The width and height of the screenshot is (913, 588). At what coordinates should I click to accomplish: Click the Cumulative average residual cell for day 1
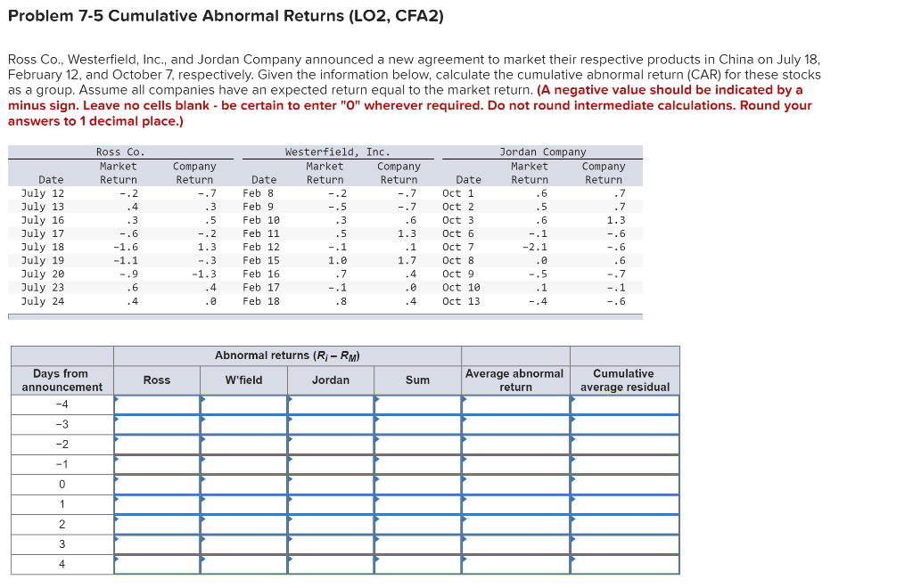[624, 504]
